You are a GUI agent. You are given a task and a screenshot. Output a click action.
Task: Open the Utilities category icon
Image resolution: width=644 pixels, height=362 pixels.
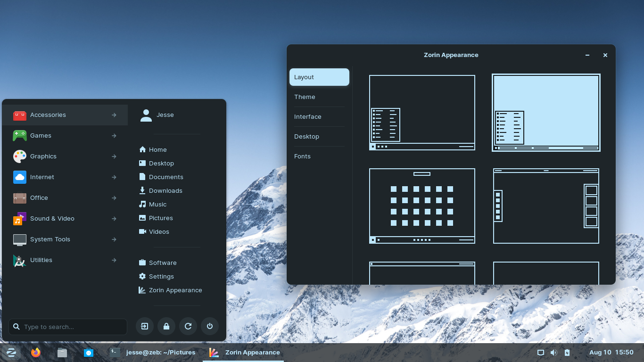[19, 260]
